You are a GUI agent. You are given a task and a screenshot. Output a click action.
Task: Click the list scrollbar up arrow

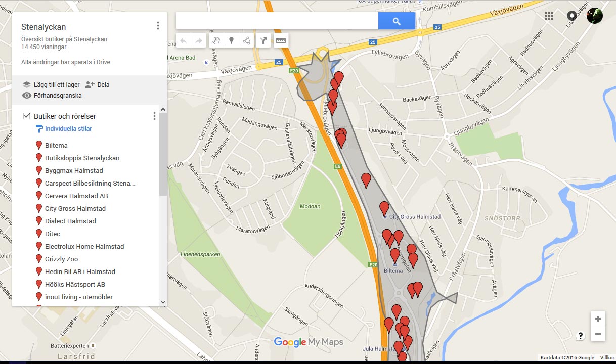coord(163,109)
